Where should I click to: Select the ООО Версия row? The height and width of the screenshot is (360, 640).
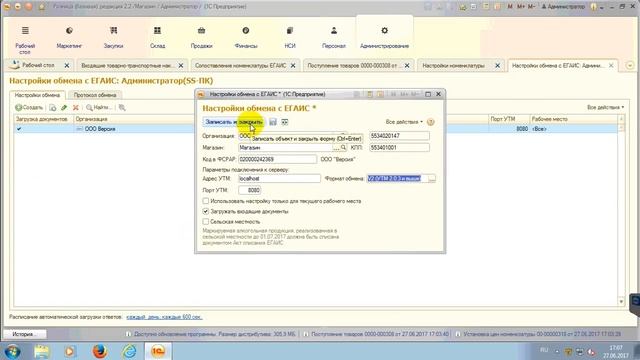click(316, 129)
